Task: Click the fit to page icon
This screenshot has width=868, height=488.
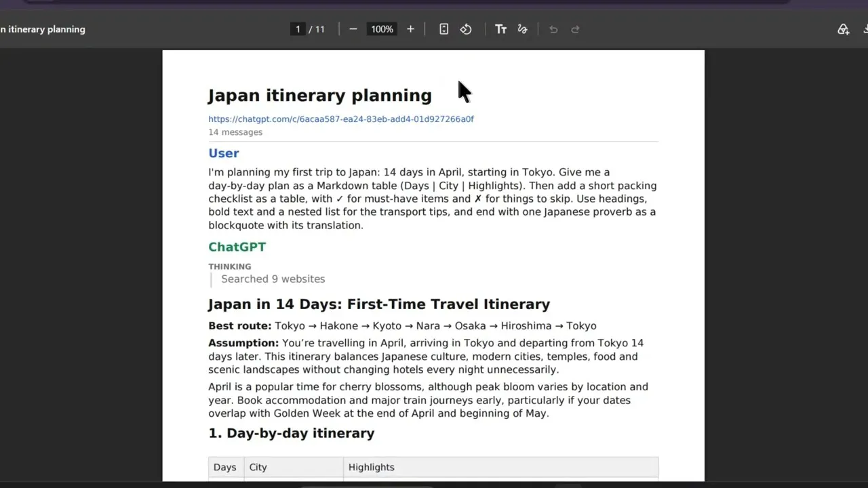Action: click(443, 29)
